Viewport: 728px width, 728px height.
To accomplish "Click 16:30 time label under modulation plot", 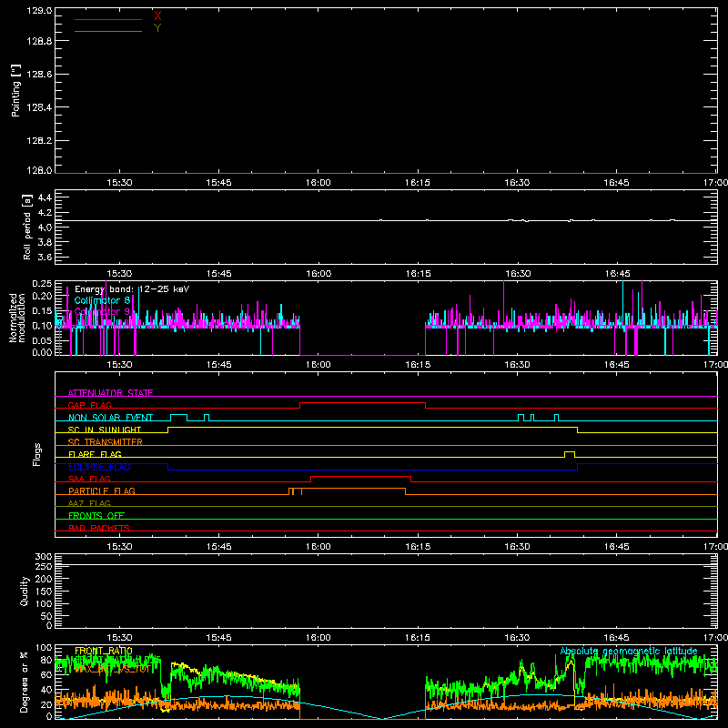I will 517,365.
